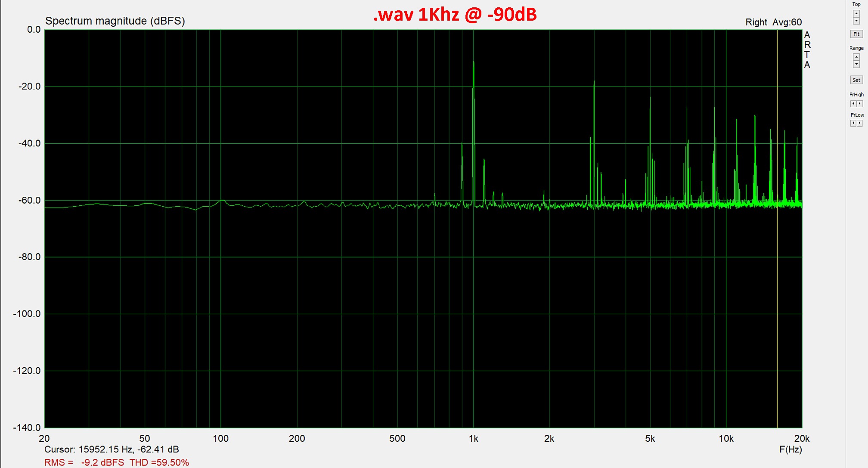The image size is (868, 468).
Task: Click the Set button
Action: click(856, 80)
